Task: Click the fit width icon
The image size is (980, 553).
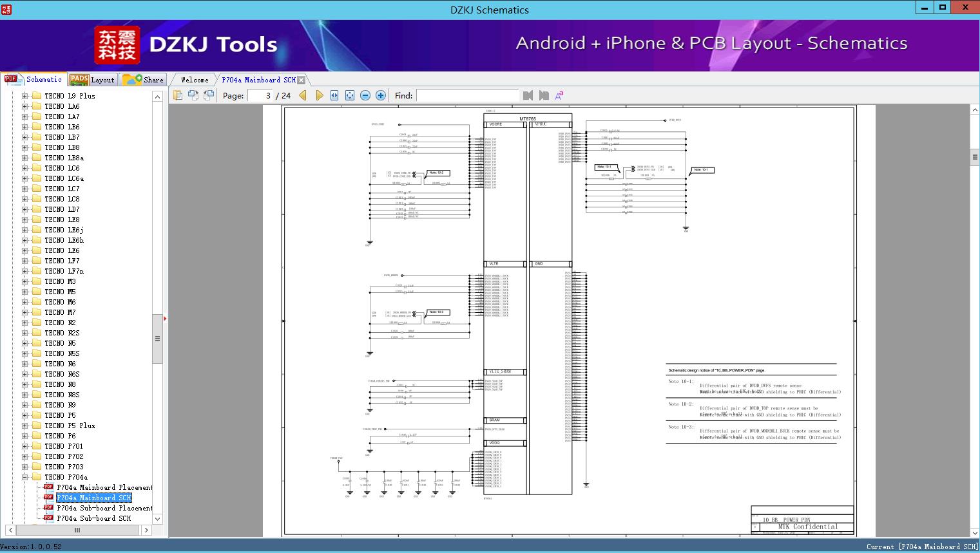Action: point(334,95)
